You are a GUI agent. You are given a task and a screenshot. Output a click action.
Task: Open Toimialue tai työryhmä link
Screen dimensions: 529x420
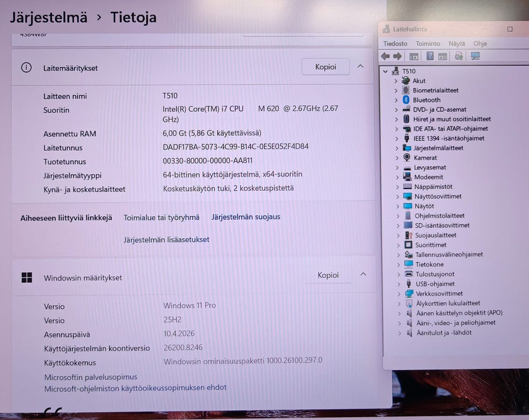161,218
